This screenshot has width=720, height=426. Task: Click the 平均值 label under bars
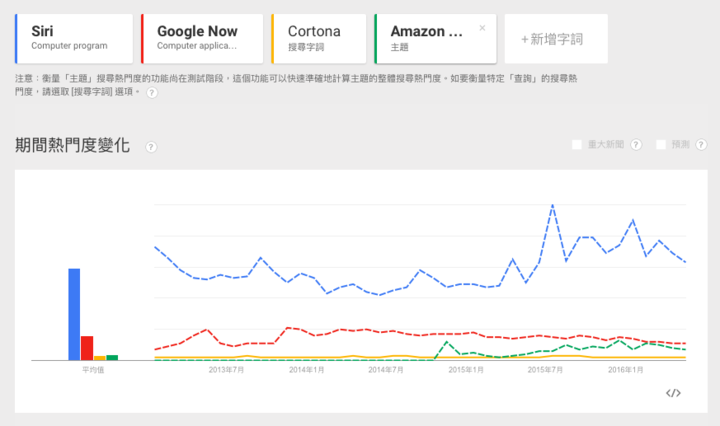[93, 370]
